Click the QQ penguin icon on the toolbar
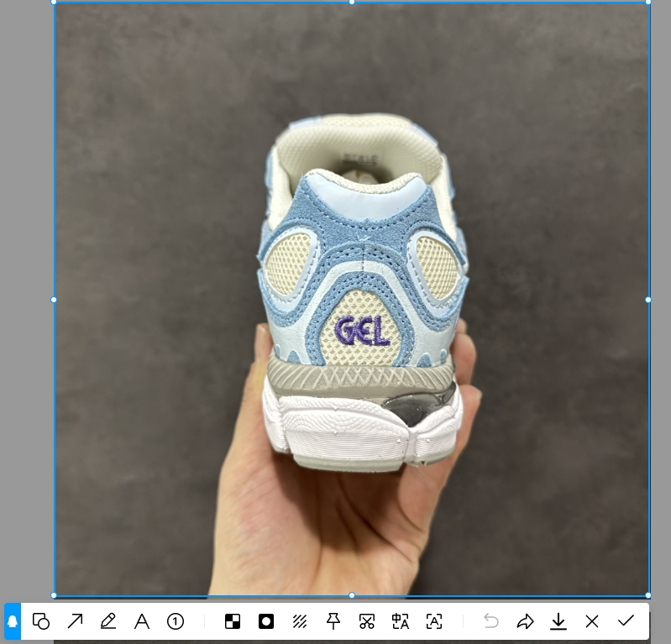This screenshot has width=671, height=644. [13, 621]
